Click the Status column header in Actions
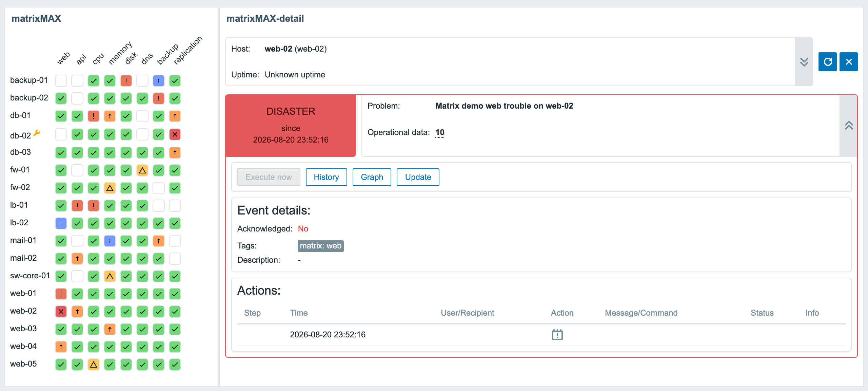The height and width of the screenshot is (391, 868). click(762, 313)
